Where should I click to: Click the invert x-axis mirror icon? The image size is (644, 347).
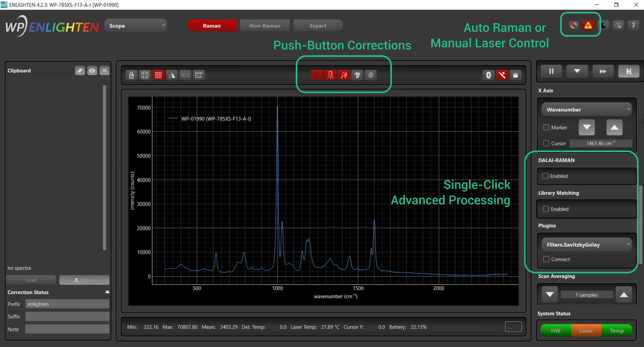pyautogui.click(x=172, y=75)
